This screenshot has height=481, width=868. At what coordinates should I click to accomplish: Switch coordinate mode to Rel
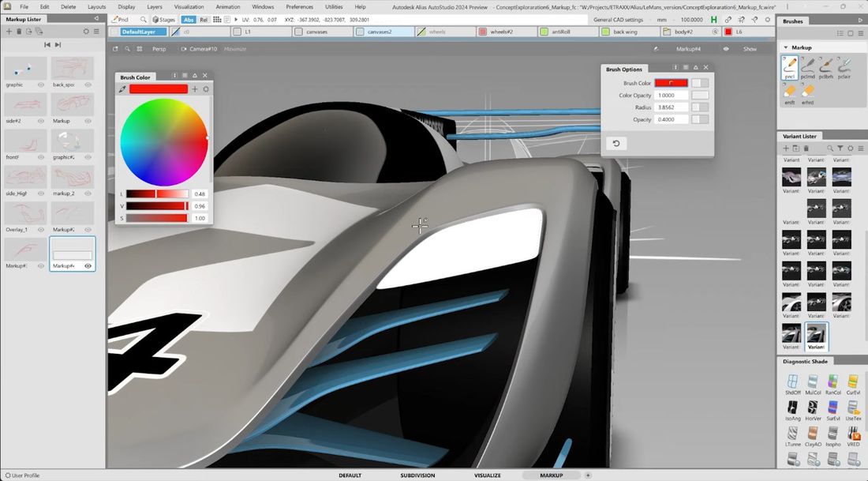point(204,19)
